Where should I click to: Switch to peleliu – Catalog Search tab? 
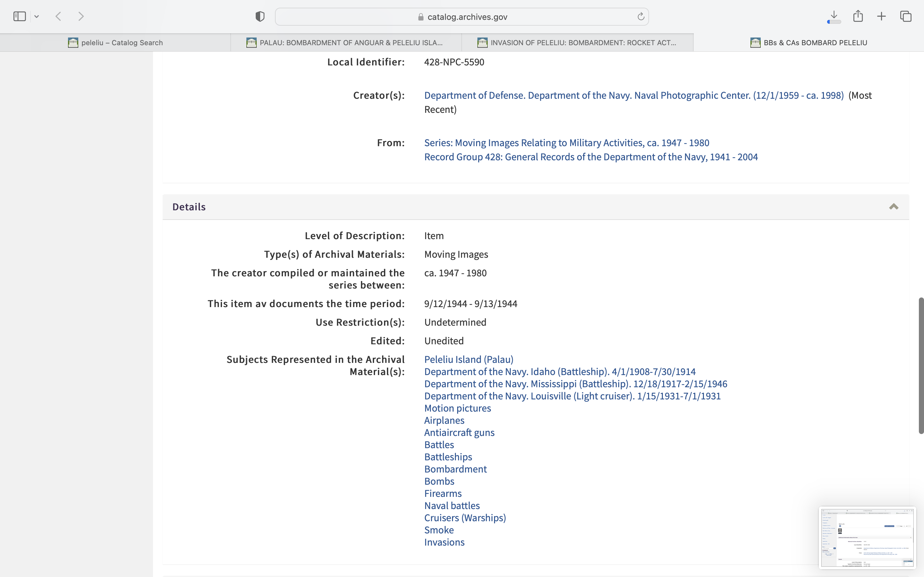coord(115,43)
